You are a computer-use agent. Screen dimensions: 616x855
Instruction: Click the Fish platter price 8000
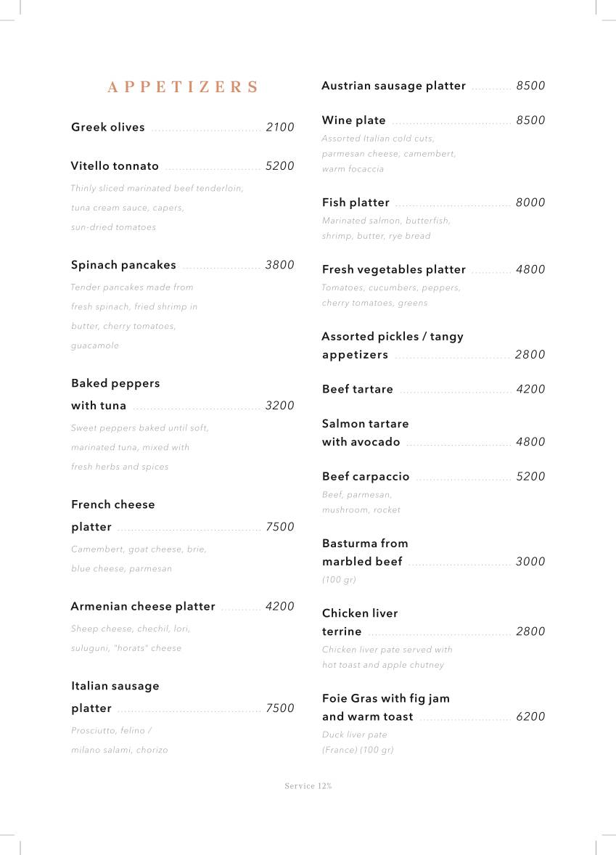click(x=530, y=202)
